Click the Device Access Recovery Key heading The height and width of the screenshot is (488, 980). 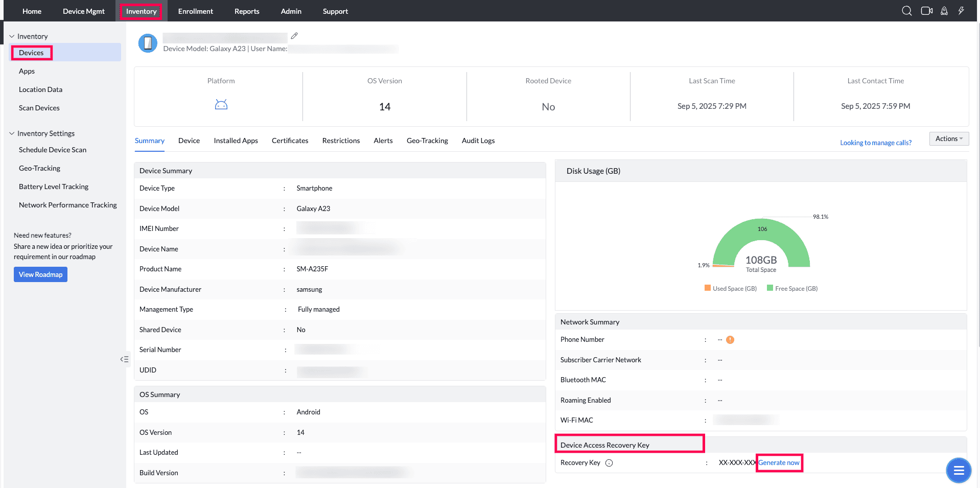(605, 445)
